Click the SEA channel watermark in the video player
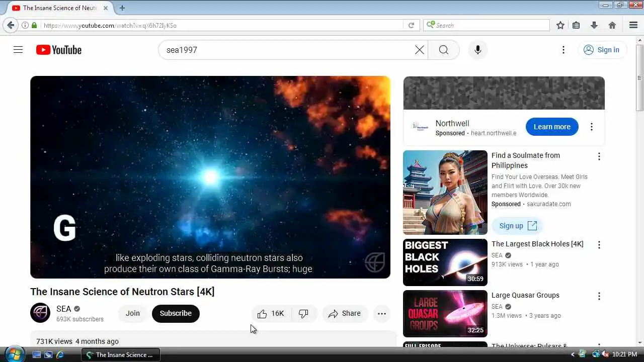The image size is (644, 362). click(375, 262)
